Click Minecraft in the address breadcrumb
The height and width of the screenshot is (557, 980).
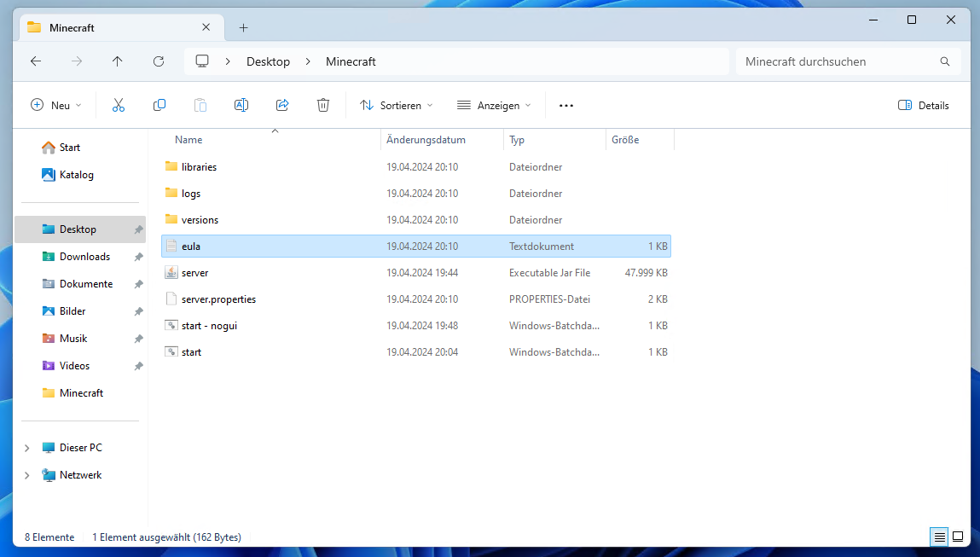351,61
